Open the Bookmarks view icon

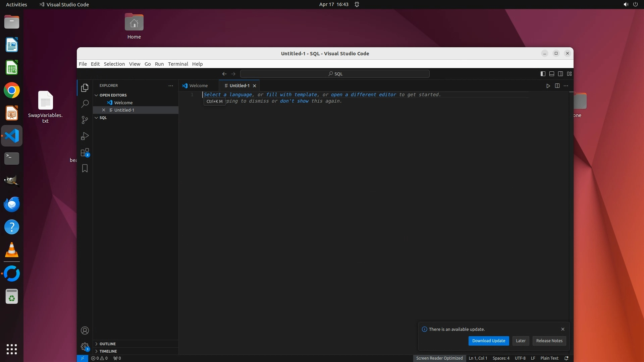pos(85,168)
